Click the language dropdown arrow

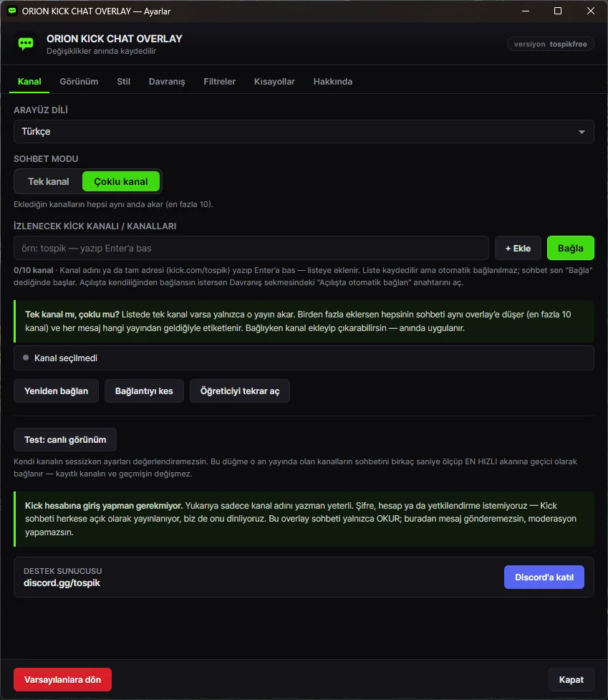coord(582,132)
